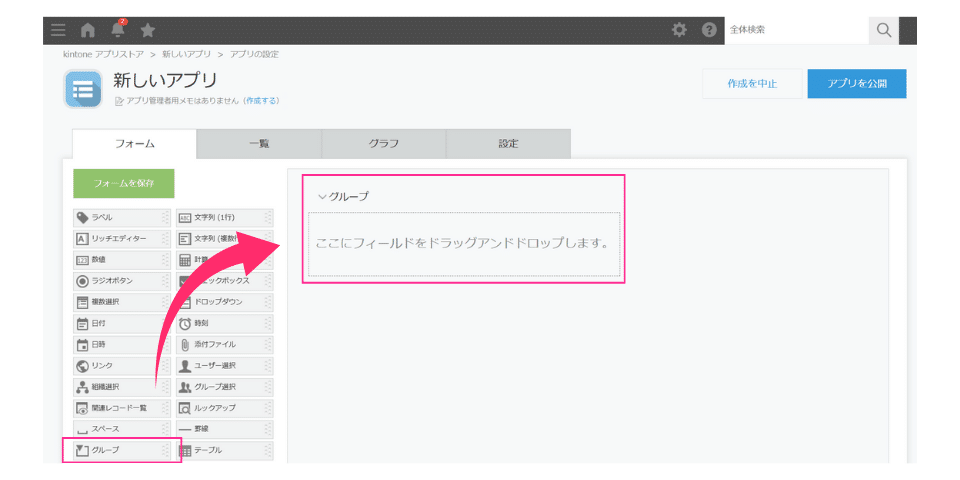Viewport: 960px width, 480px height.
Task: Click the グループ label text in form
Action: [349, 197]
